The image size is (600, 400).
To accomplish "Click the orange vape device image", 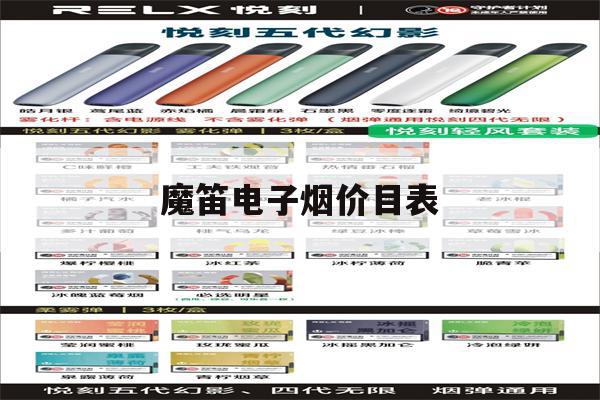I will pyautogui.click(x=230, y=75).
